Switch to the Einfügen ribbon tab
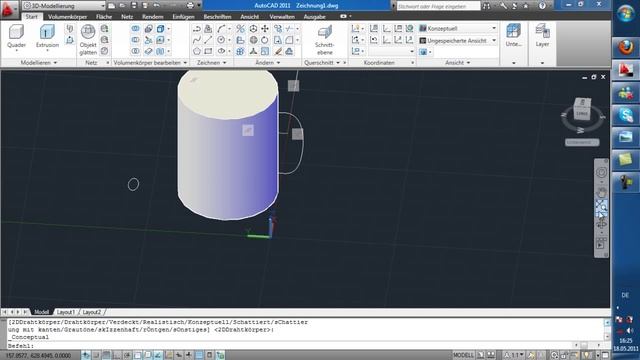The height and width of the screenshot is (360, 640). (183, 17)
